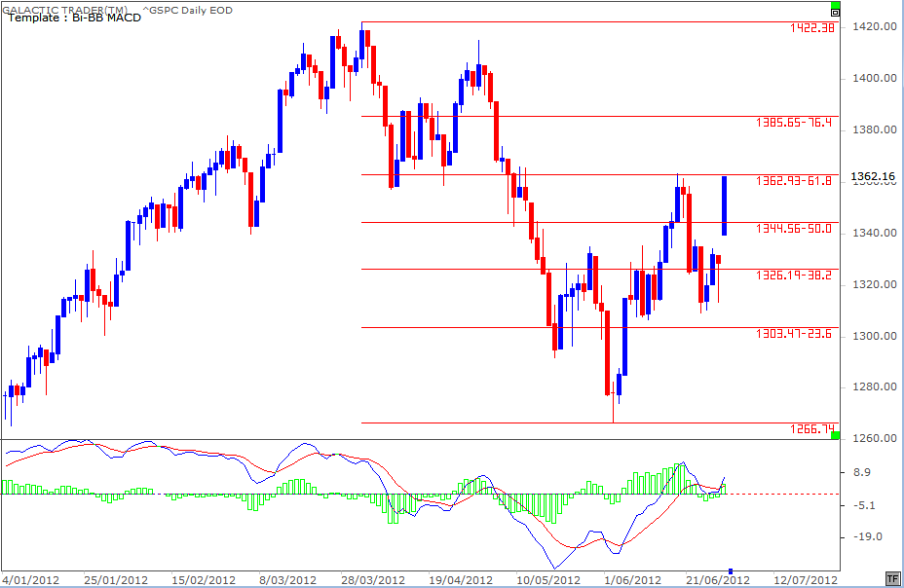Image resolution: width=904 pixels, height=588 pixels.
Task: Click the 28/03/2012 date label
Action: coord(373,579)
